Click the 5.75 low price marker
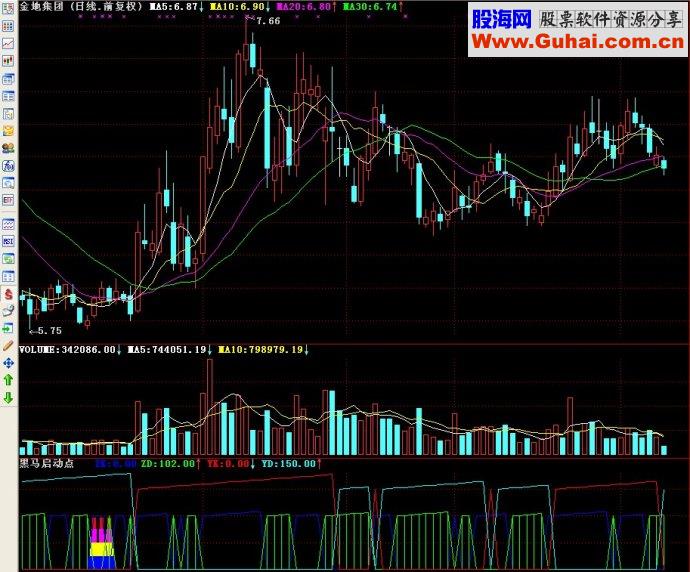This screenshot has height=572, width=690. (49, 330)
